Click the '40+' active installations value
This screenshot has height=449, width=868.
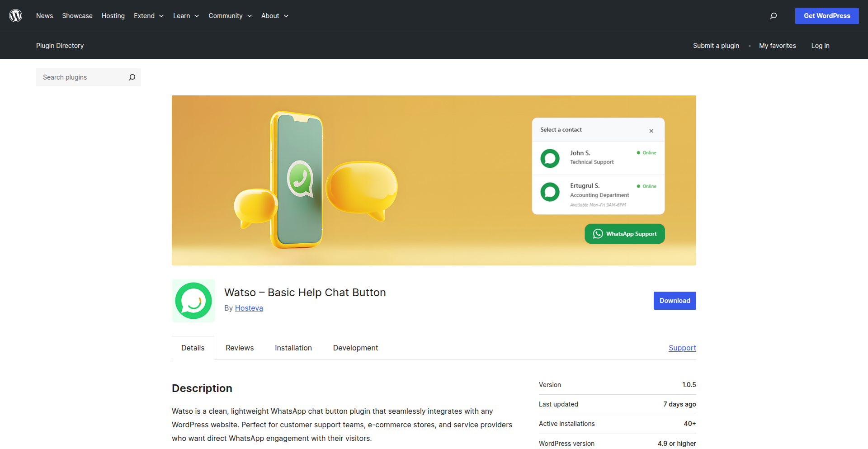(690, 424)
